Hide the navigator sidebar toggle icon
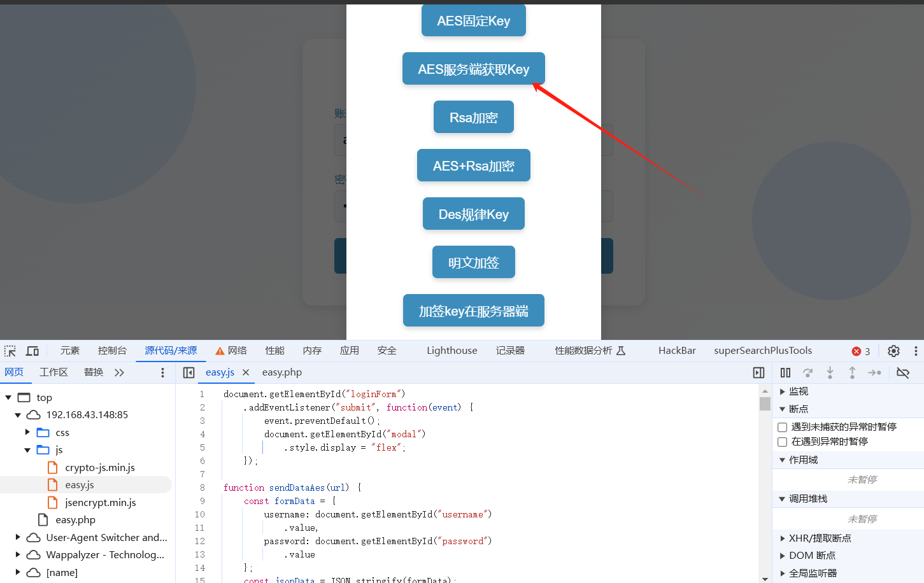Screen dimensions: 924x583 click(188, 372)
